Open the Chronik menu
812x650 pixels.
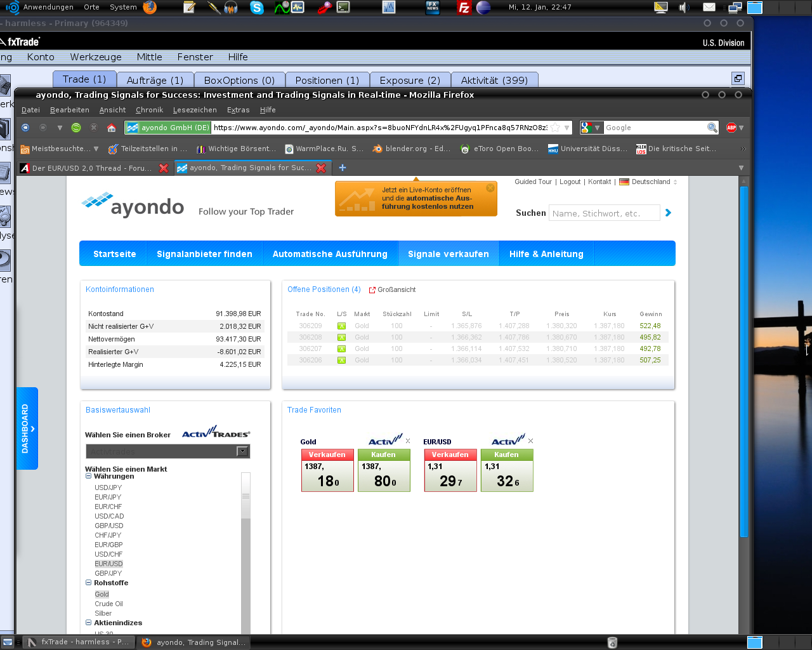[x=149, y=110]
